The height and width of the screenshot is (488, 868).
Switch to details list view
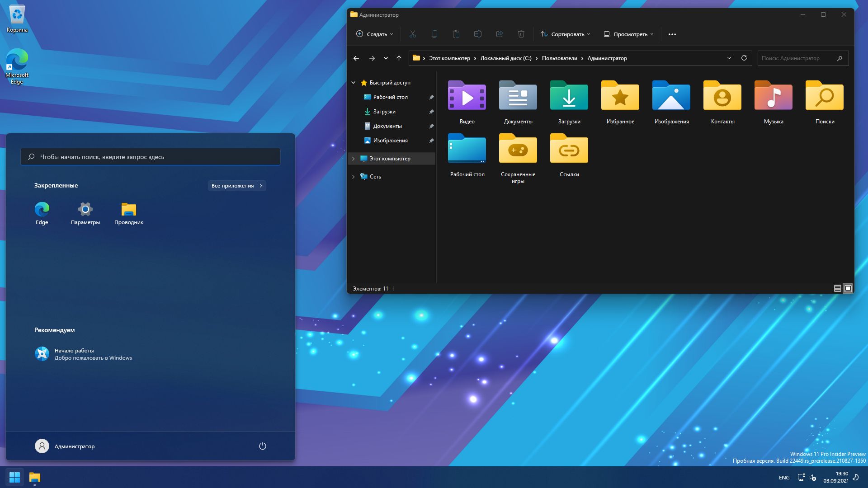837,288
